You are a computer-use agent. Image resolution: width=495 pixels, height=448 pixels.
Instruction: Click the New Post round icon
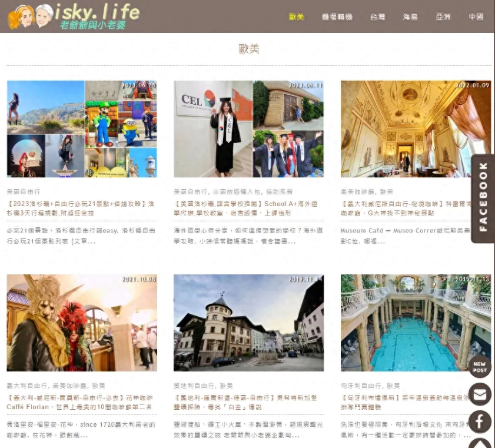tap(479, 367)
